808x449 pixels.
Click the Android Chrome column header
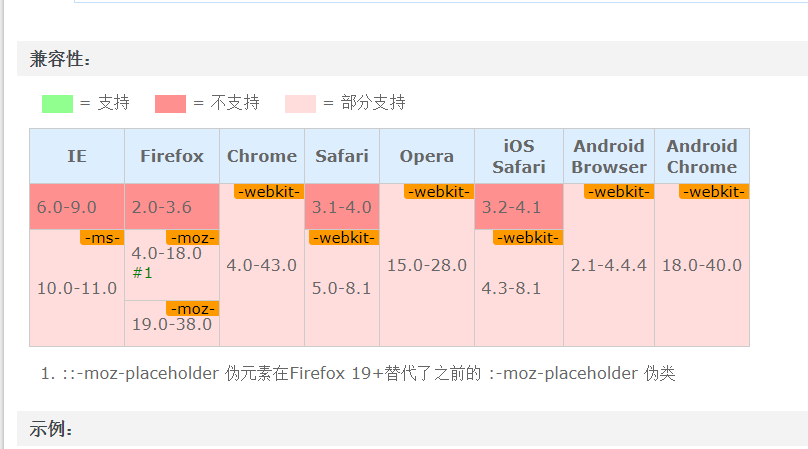[x=702, y=156]
